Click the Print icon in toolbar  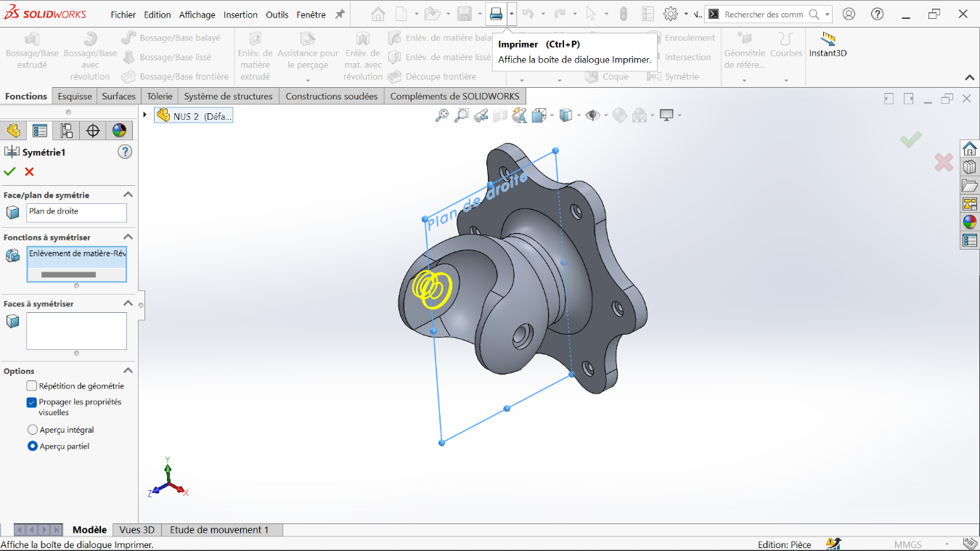pyautogui.click(x=496, y=14)
